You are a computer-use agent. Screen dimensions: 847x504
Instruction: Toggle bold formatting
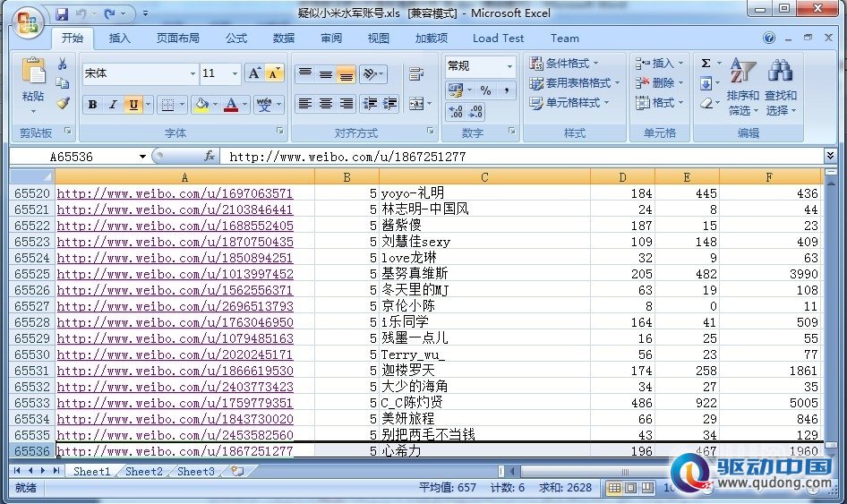(x=92, y=104)
